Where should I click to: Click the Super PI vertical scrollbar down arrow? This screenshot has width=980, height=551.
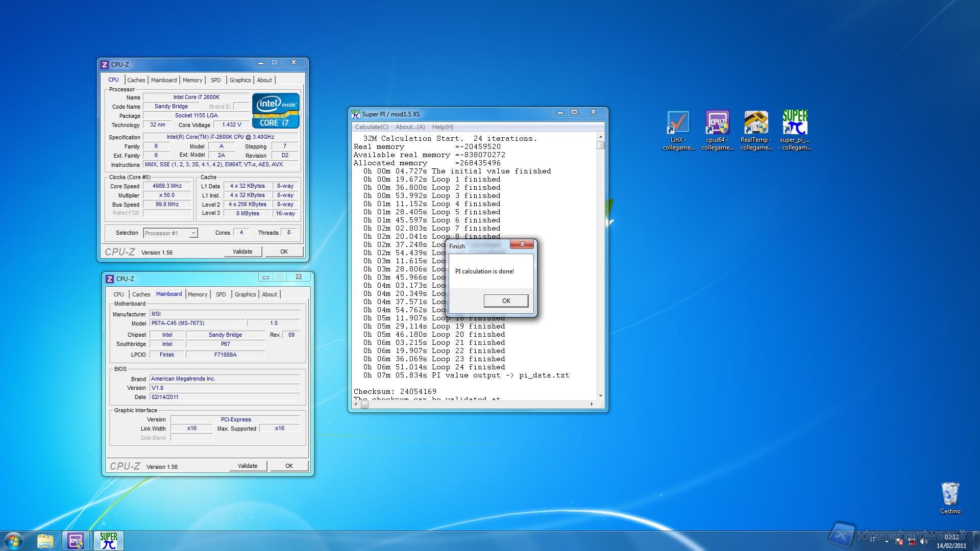(x=600, y=395)
